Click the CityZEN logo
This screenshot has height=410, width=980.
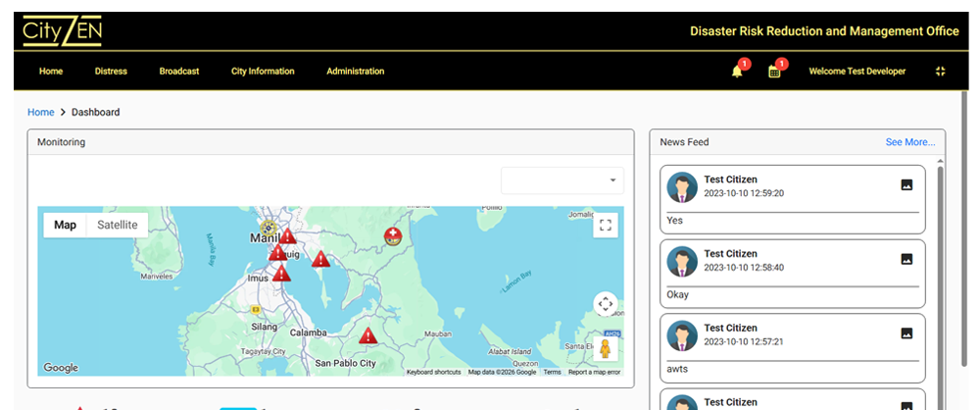click(62, 31)
